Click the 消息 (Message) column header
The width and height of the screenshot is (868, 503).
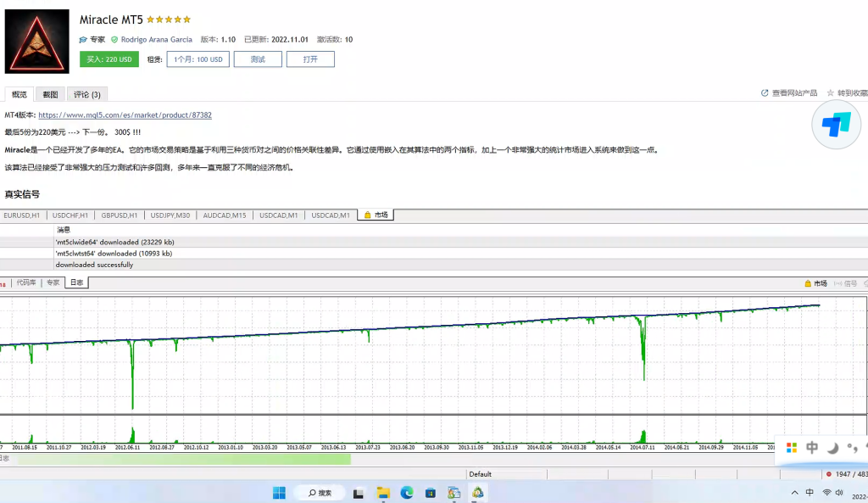point(64,229)
